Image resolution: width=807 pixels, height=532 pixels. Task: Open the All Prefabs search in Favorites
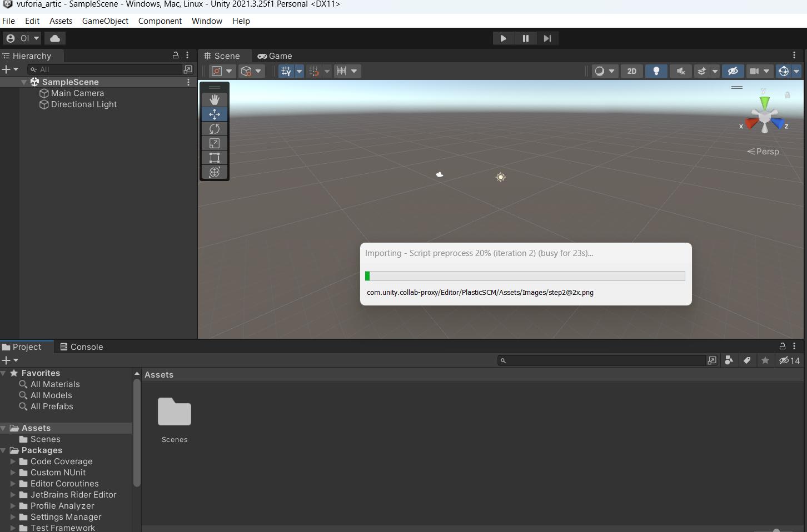(x=52, y=406)
